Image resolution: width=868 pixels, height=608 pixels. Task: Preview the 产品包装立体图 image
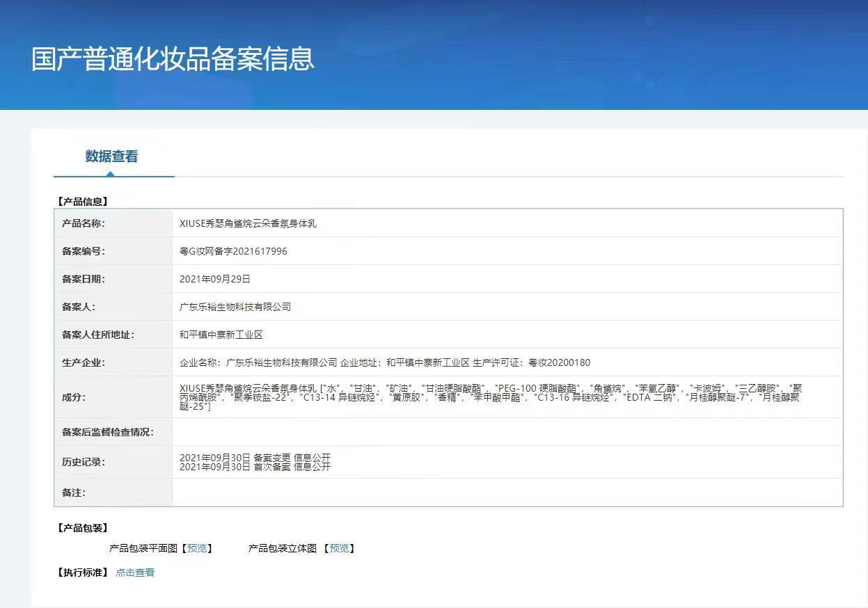(x=339, y=548)
